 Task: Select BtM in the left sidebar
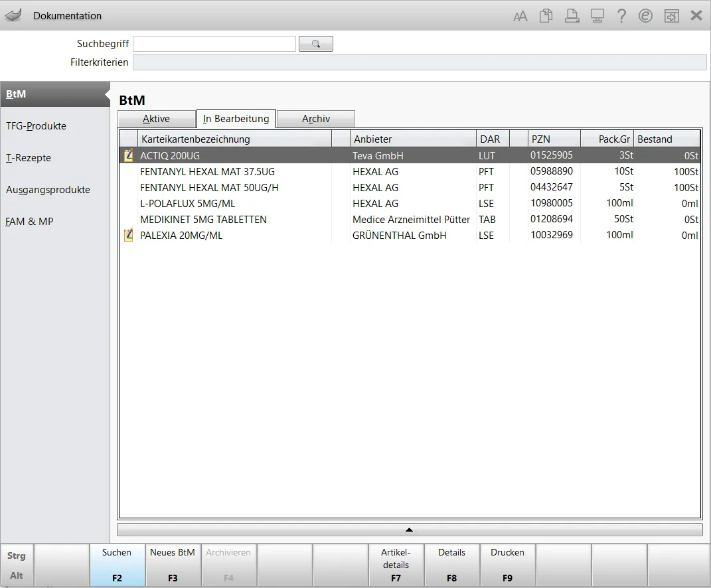[x=55, y=94]
